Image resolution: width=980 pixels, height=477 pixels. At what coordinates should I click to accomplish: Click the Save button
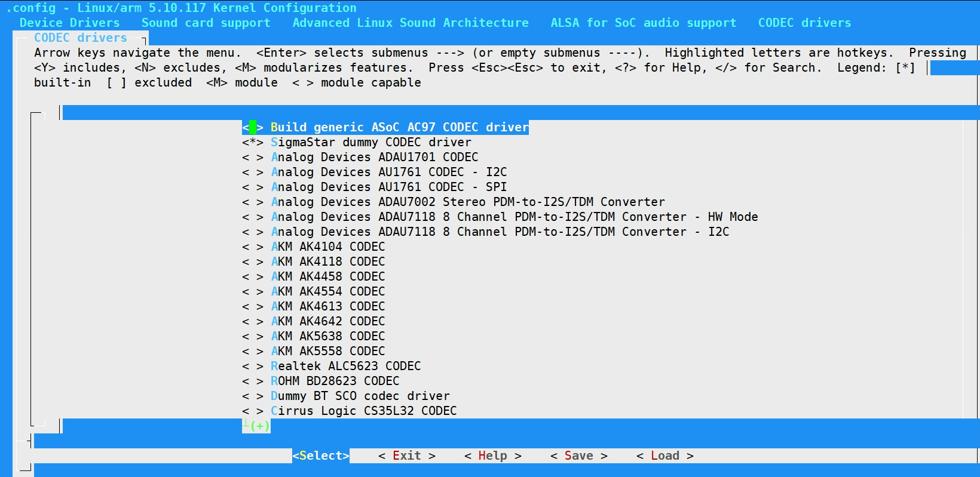tap(579, 456)
